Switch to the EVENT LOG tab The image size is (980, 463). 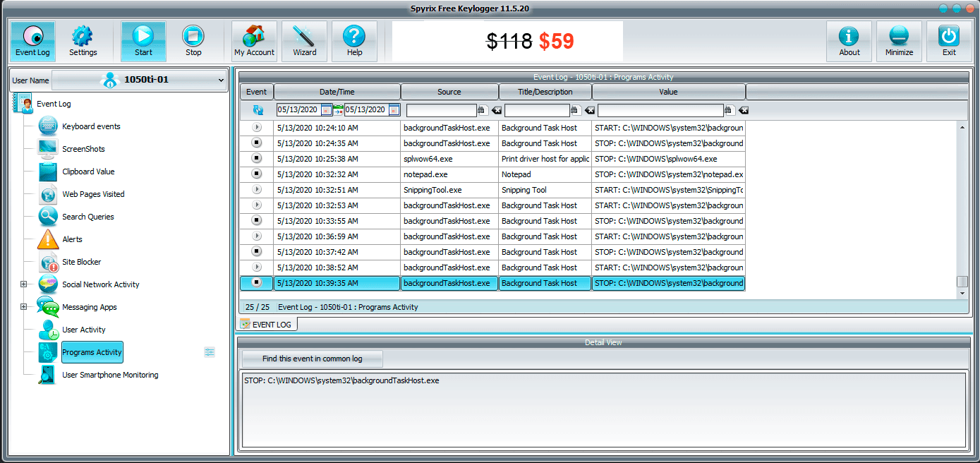click(266, 324)
